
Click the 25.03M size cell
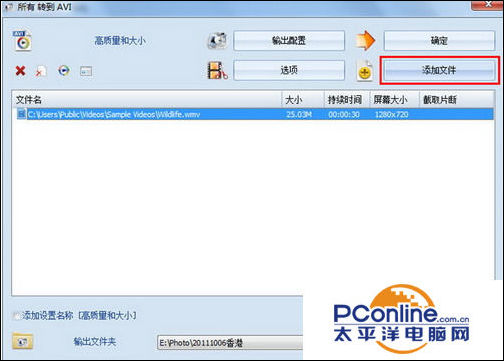299,114
